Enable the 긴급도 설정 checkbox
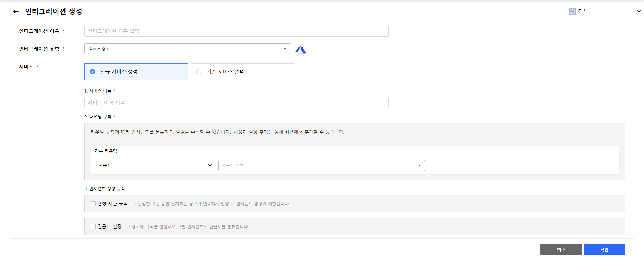Screen dimensions: 644x279 coord(93,227)
